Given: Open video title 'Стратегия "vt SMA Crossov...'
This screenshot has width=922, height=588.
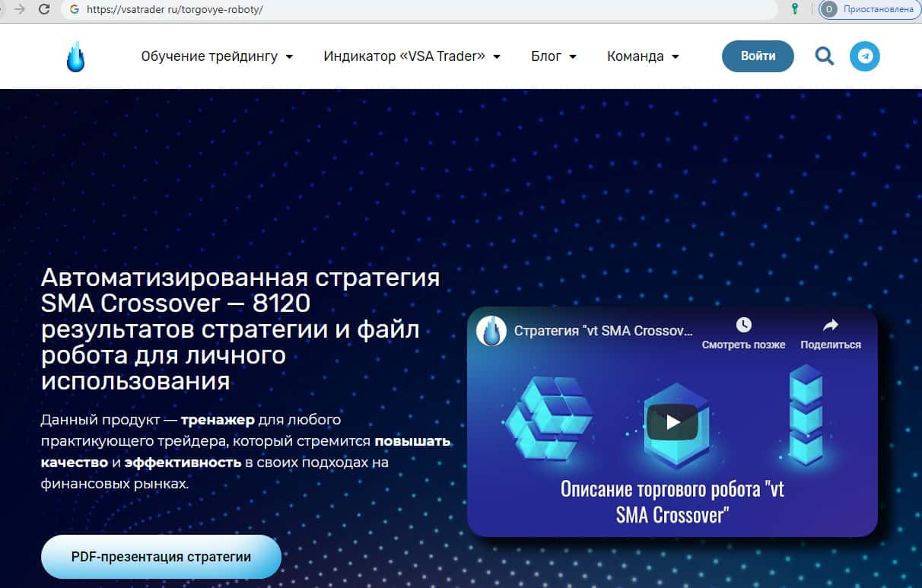Looking at the screenshot, I should 603,332.
